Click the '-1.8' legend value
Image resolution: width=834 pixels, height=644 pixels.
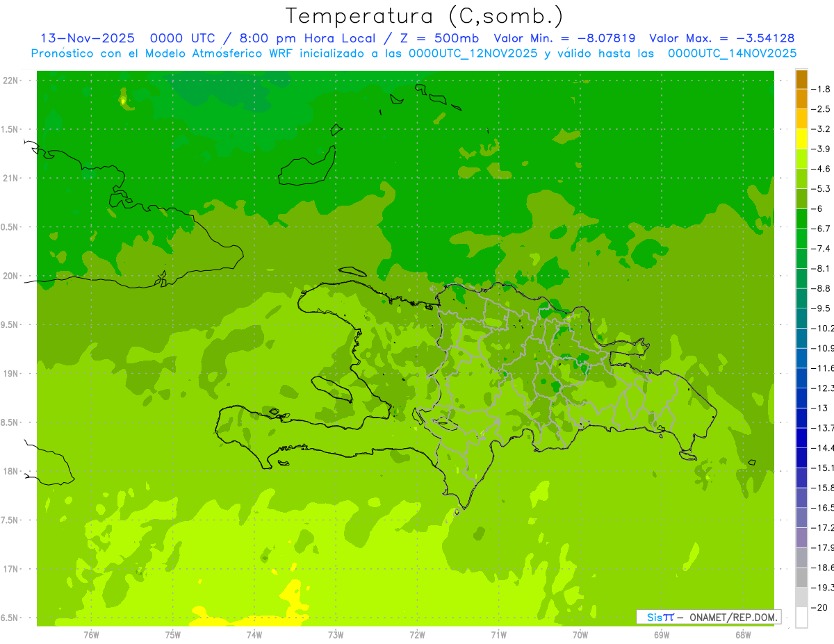point(821,89)
